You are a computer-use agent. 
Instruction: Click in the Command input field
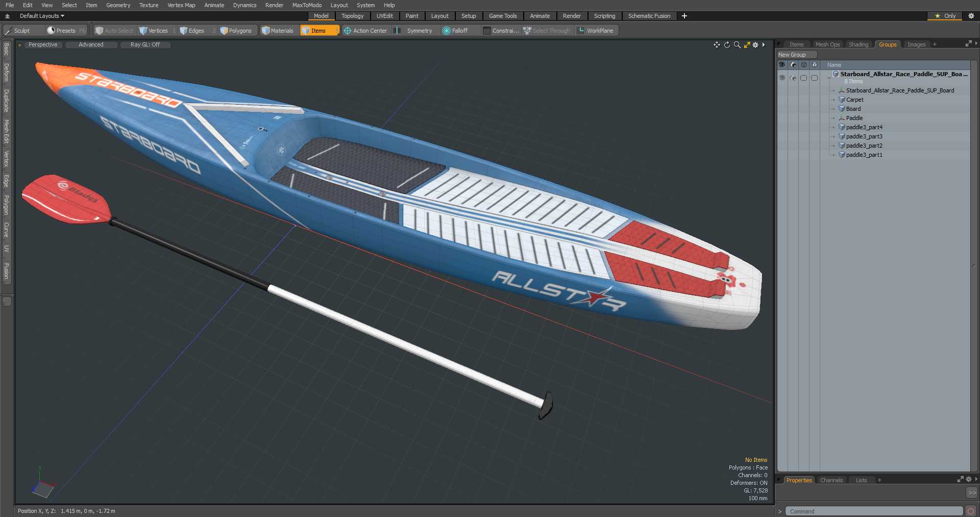point(874,511)
